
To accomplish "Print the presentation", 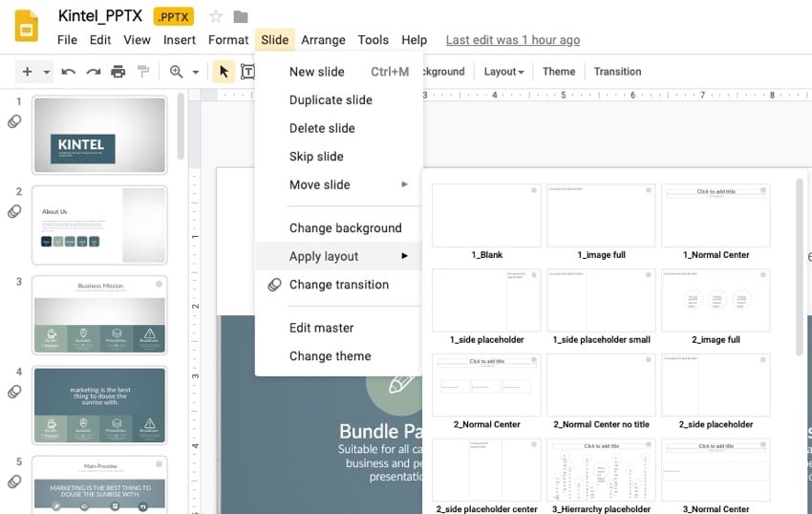I will tap(118, 72).
